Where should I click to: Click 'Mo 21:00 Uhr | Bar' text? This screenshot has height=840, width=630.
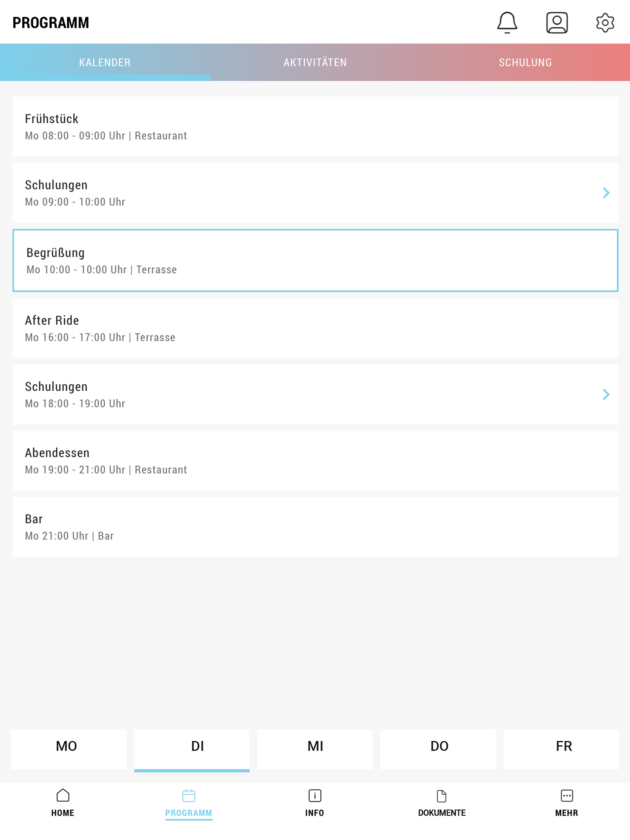coord(70,536)
